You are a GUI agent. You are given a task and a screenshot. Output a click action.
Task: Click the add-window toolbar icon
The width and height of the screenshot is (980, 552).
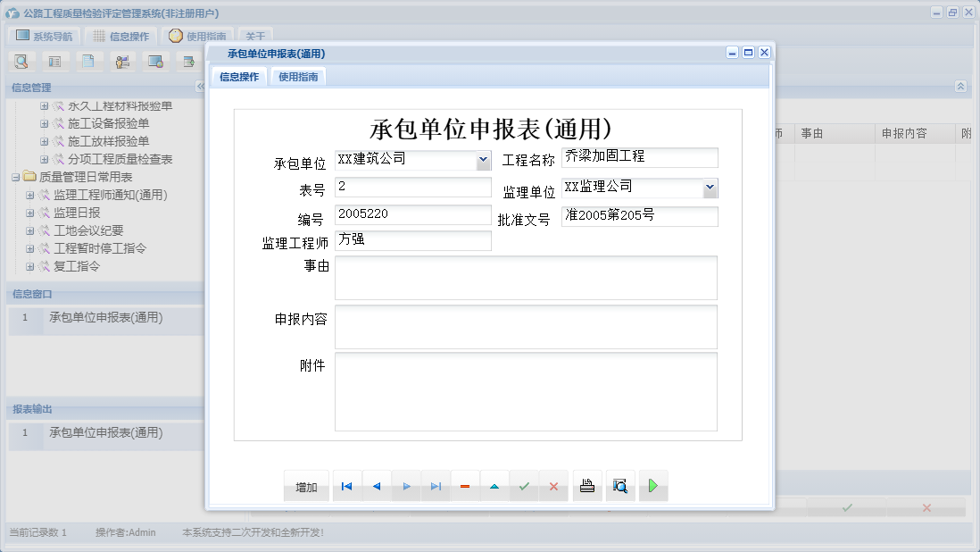(x=189, y=61)
